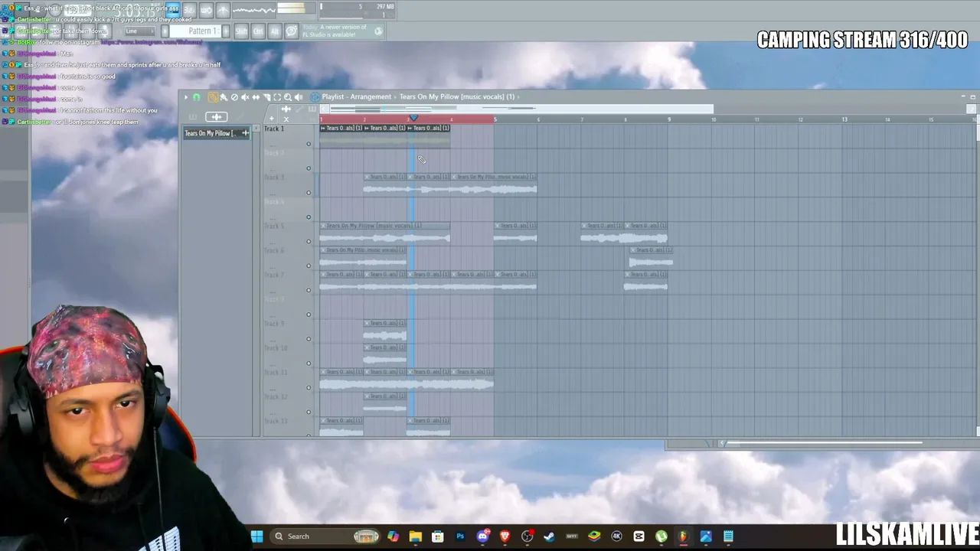This screenshot has height=551, width=980.
Task: Click the Alt key indicator button
Action: pos(274,31)
